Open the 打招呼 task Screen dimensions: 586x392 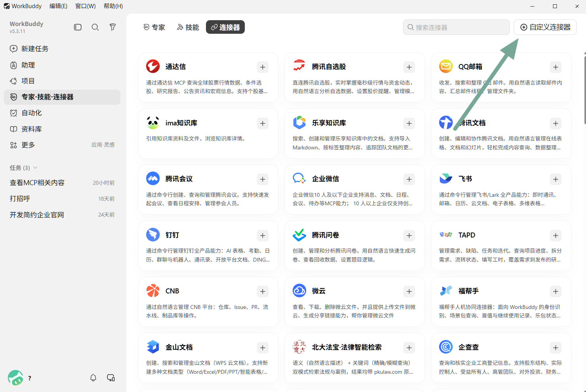pos(62,199)
